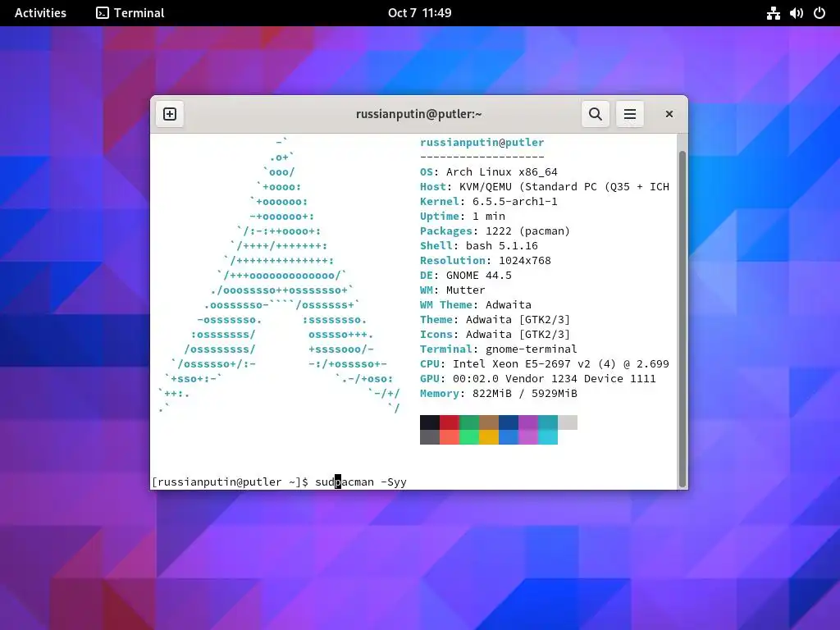Click the red color block in neofetch palette
840x630 pixels.
click(450, 422)
